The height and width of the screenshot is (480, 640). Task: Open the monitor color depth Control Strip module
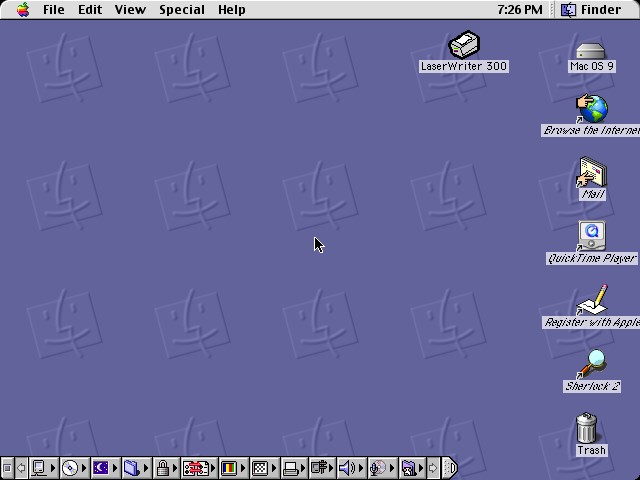[x=232, y=468]
